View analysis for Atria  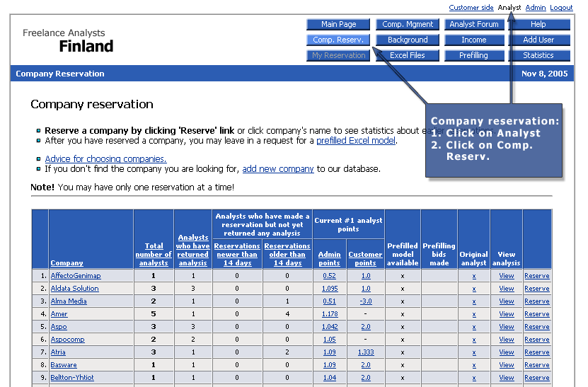click(506, 352)
